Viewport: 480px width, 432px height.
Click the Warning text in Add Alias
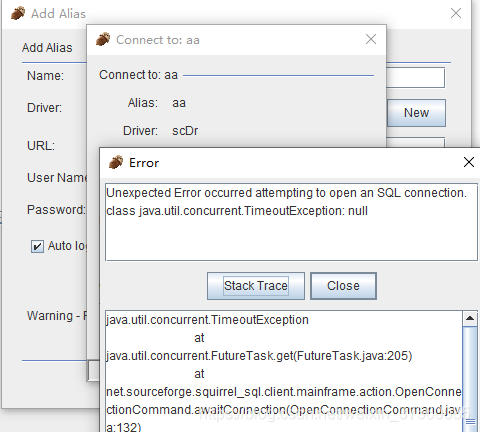[57, 316]
